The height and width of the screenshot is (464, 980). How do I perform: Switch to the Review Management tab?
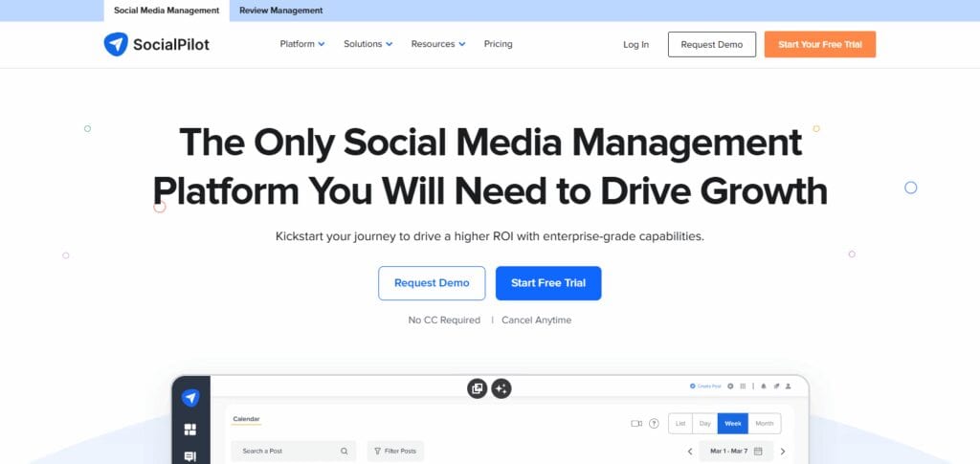point(280,11)
